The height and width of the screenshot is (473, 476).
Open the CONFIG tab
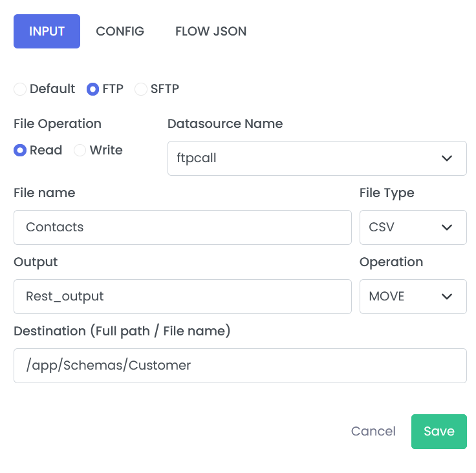(x=120, y=31)
